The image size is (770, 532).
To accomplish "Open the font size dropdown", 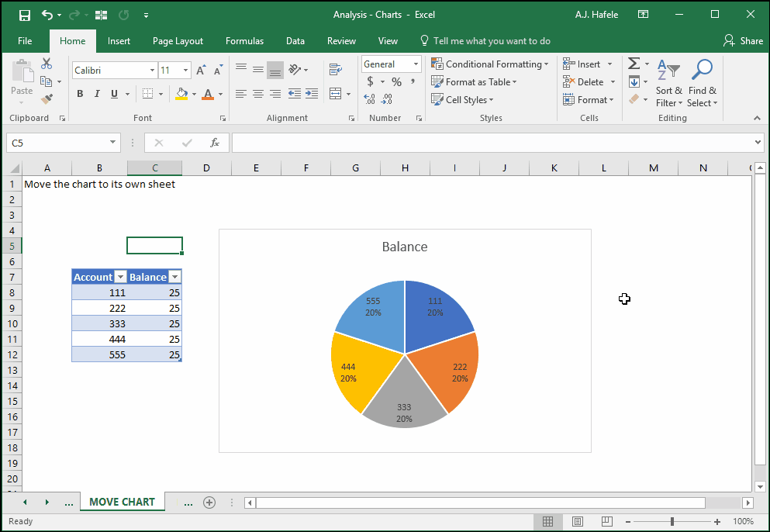I will click(185, 71).
